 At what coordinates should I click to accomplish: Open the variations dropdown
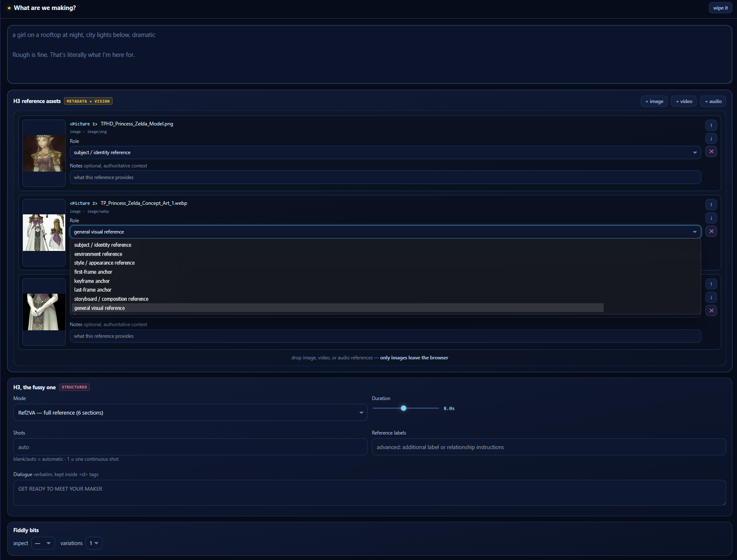pos(94,543)
